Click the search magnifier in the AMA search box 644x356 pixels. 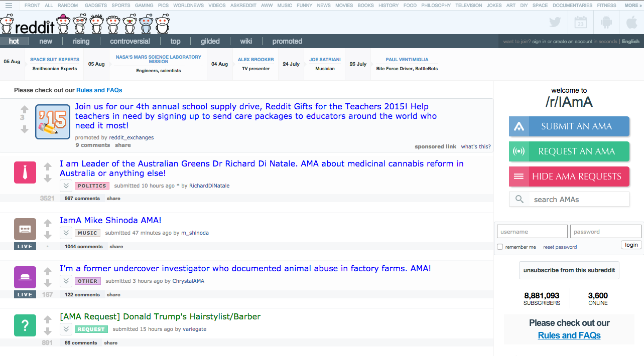[x=519, y=199]
